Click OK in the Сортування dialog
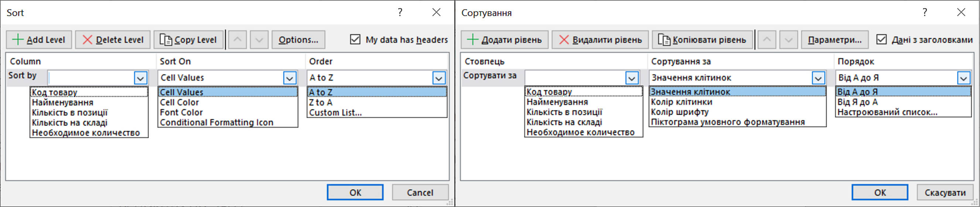 point(880,193)
